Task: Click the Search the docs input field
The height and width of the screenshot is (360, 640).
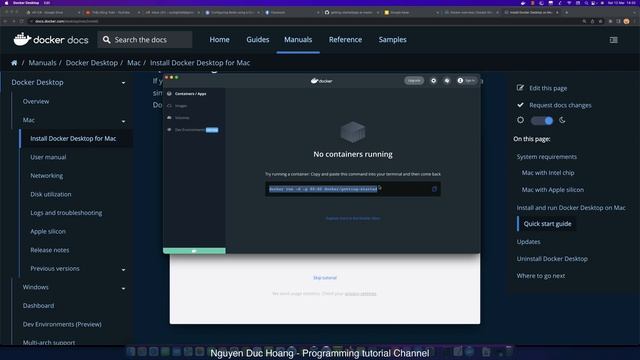Action: click(x=145, y=40)
